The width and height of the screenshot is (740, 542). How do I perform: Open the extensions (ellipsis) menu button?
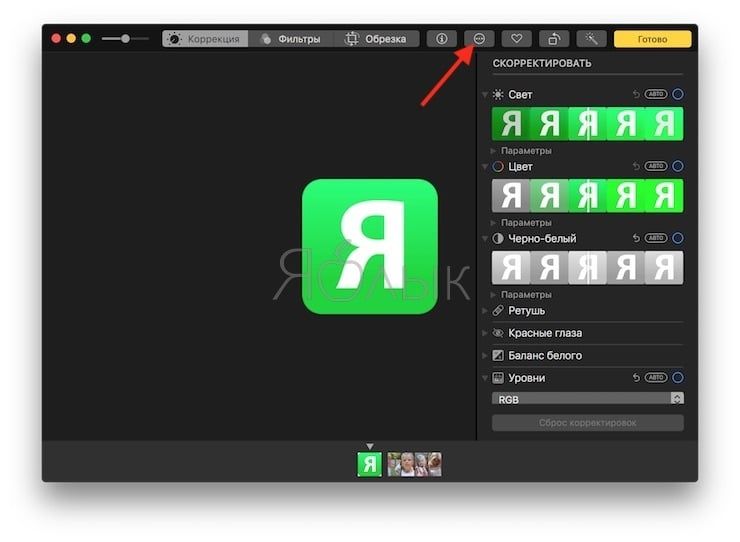[x=479, y=39]
